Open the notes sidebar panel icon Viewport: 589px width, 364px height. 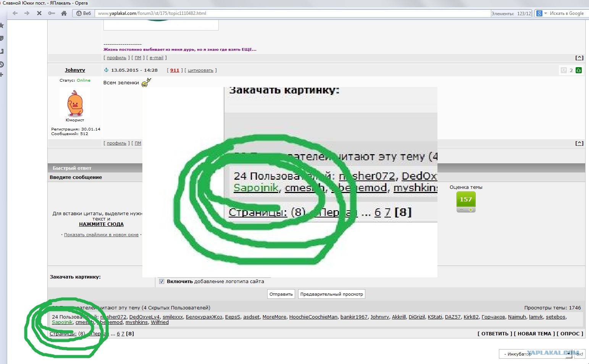click(2, 38)
